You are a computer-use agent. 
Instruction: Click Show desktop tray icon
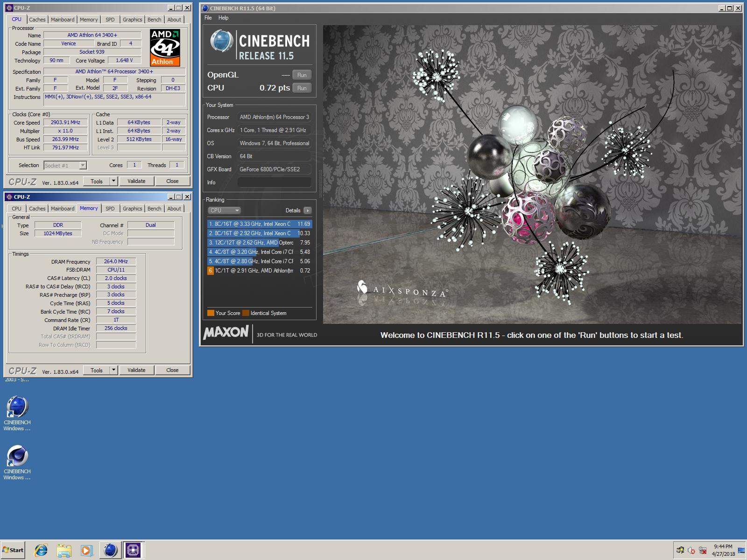[741, 551]
